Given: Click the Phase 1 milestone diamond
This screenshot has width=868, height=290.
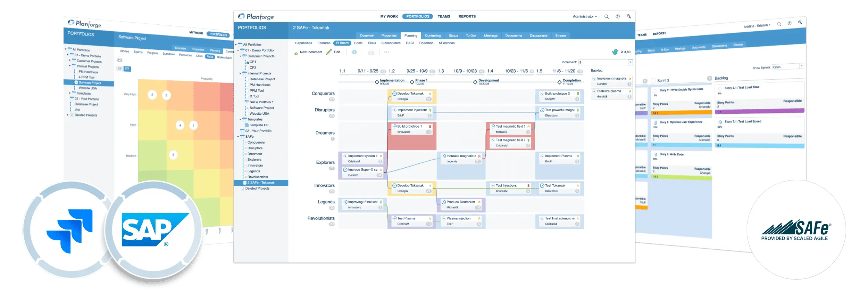Looking at the screenshot, I should [412, 82].
